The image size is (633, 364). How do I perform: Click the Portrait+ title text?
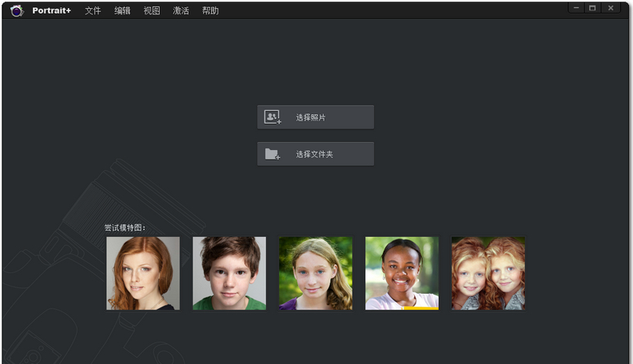click(x=52, y=11)
